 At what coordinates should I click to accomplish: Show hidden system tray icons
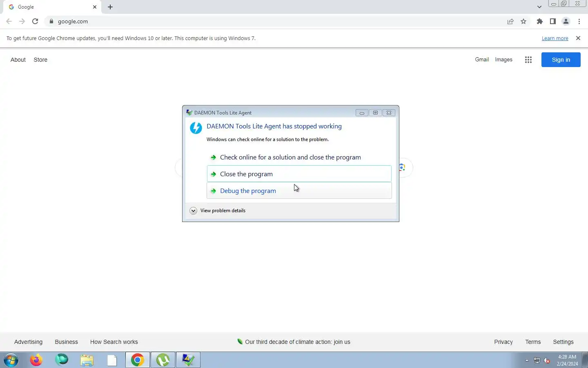(527, 360)
